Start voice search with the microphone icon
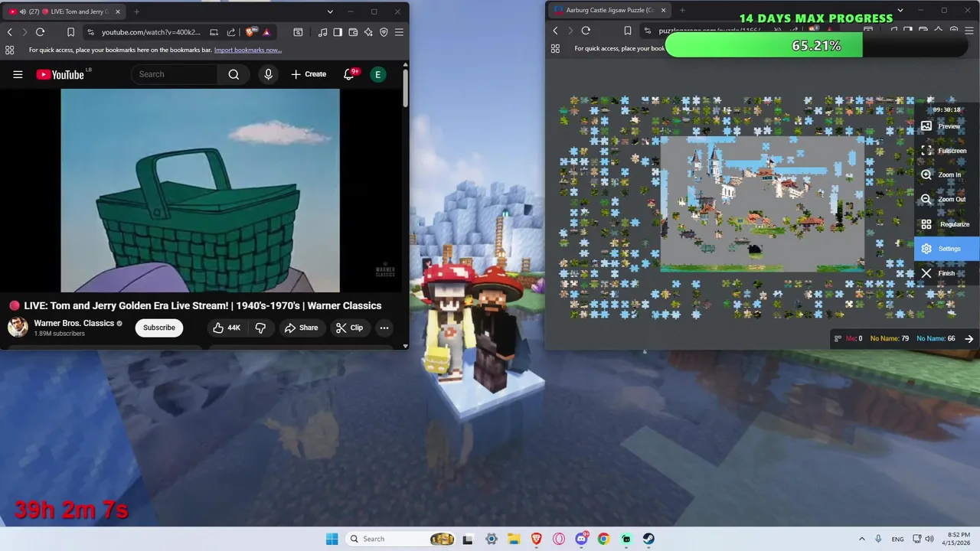This screenshot has width=980, height=551. (268, 74)
